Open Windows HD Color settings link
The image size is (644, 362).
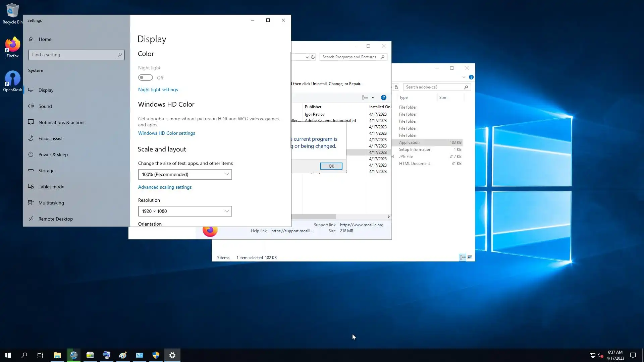[x=166, y=133]
